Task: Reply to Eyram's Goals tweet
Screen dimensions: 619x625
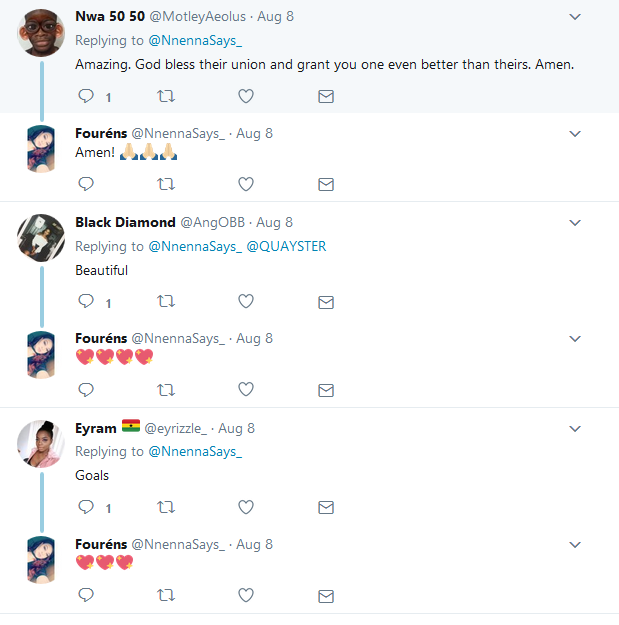Action: [86, 508]
